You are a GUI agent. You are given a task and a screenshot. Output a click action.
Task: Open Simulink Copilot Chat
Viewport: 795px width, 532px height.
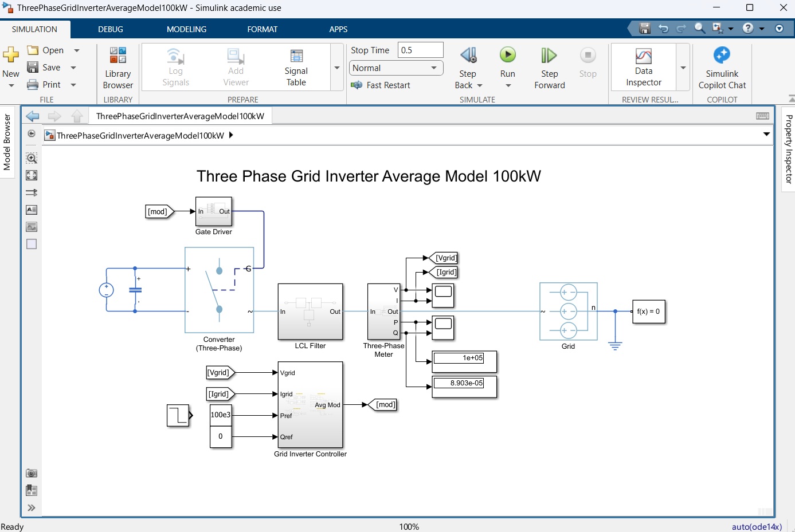pyautogui.click(x=722, y=68)
